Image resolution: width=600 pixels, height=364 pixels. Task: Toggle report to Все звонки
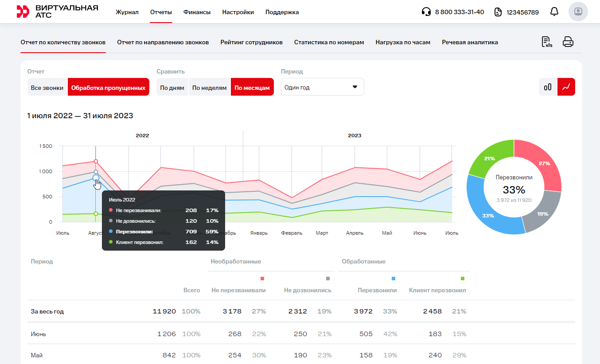[x=47, y=88]
